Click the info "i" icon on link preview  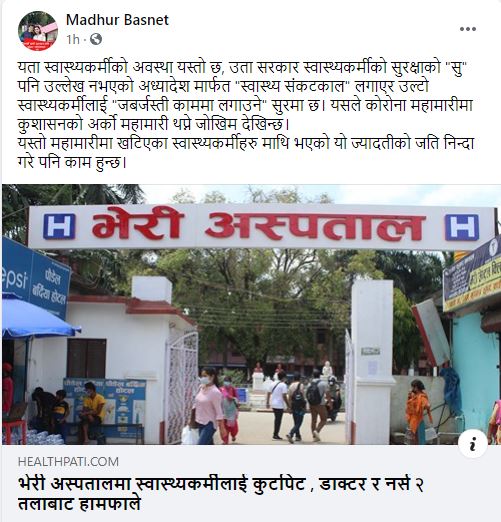click(472, 444)
